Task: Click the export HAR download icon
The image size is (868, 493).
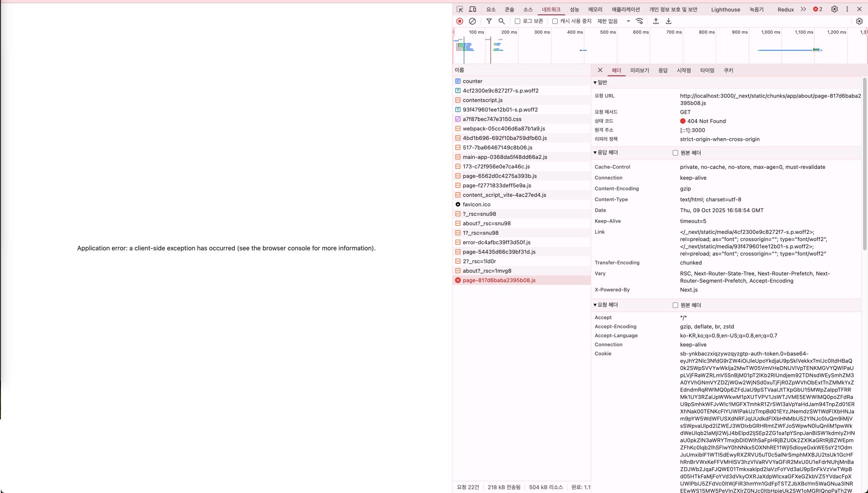Action: (x=669, y=21)
